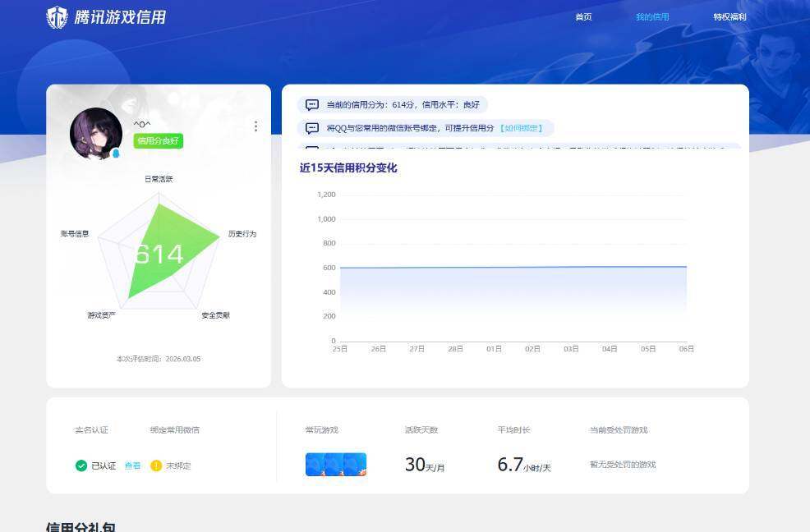The image size is (810, 532).
Task: Click the 614 score in radar chart
Action: 159,255
